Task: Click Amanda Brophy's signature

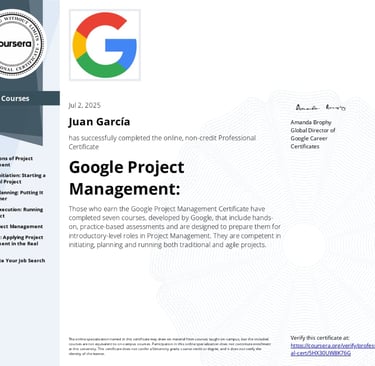Action: coord(321,107)
